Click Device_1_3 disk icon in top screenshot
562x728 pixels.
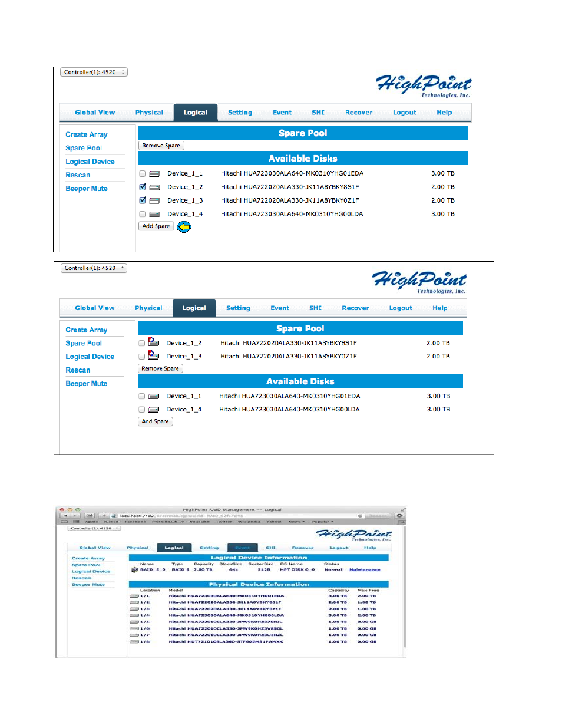(x=155, y=201)
